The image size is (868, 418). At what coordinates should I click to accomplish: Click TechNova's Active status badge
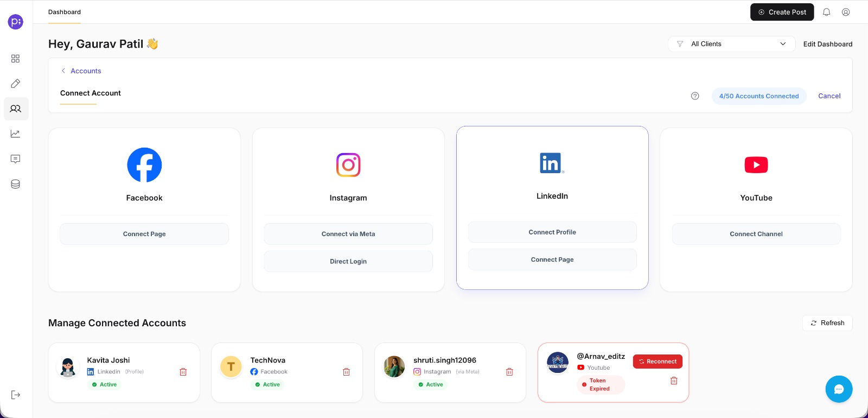click(x=267, y=384)
